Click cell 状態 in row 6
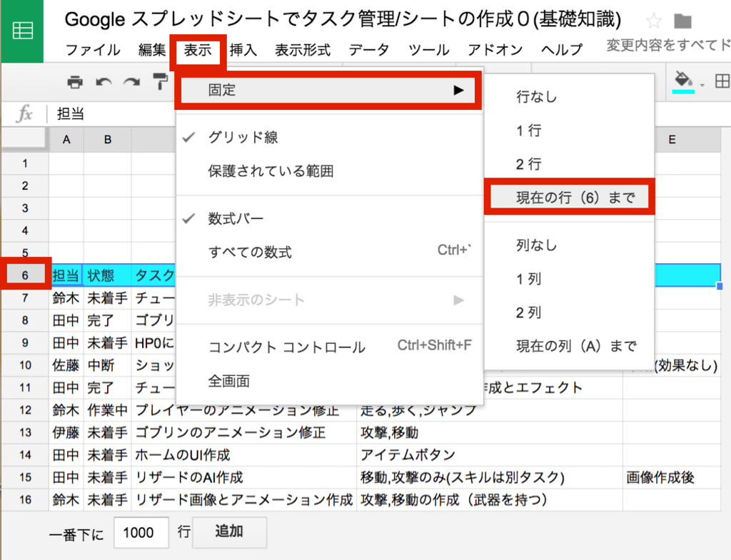731x560 pixels. point(108,275)
